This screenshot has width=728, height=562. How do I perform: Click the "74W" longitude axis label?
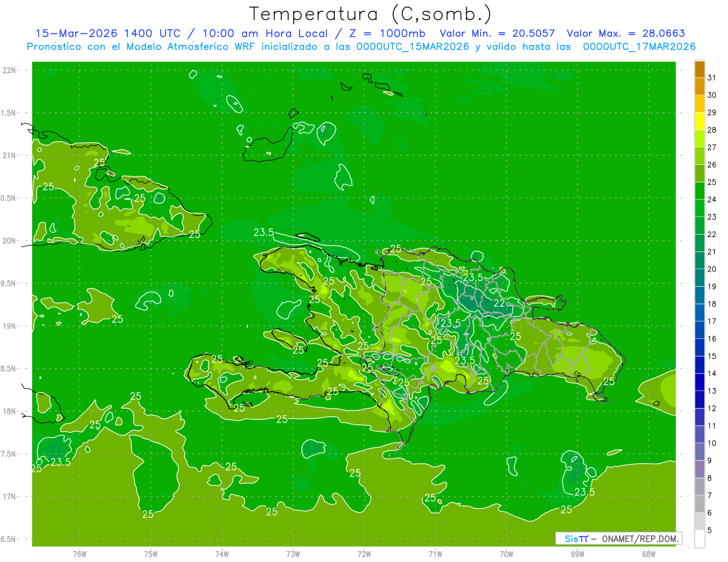(221, 554)
